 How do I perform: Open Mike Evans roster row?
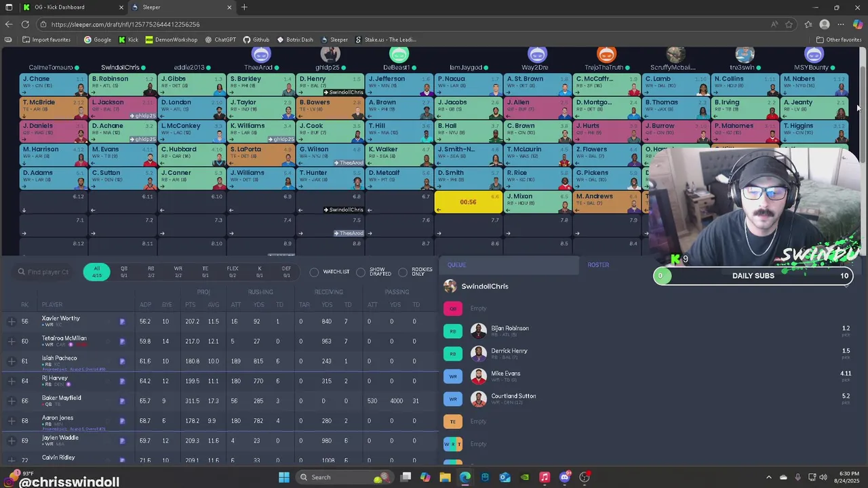pyautogui.click(x=648, y=376)
